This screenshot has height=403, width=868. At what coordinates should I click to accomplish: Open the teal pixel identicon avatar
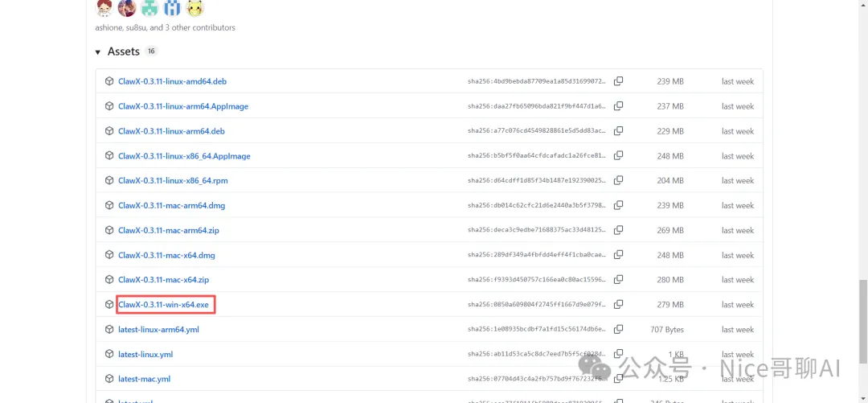pyautogui.click(x=149, y=7)
